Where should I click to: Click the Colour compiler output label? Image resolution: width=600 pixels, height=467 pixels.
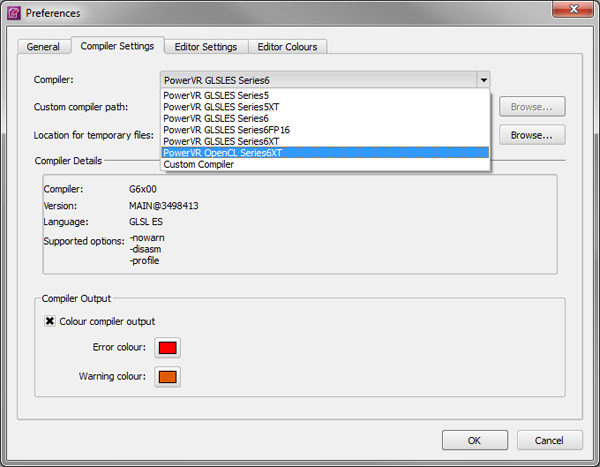(x=108, y=322)
